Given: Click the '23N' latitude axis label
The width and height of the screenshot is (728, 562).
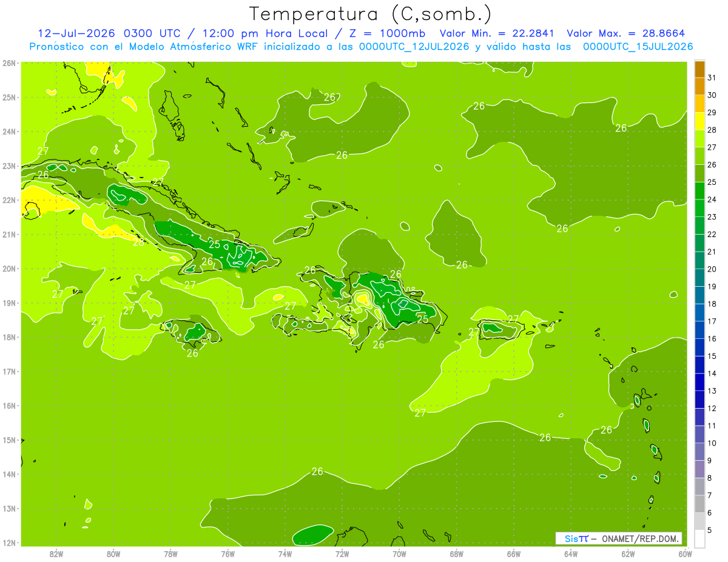Looking at the screenshot, I should click(8, 166).
